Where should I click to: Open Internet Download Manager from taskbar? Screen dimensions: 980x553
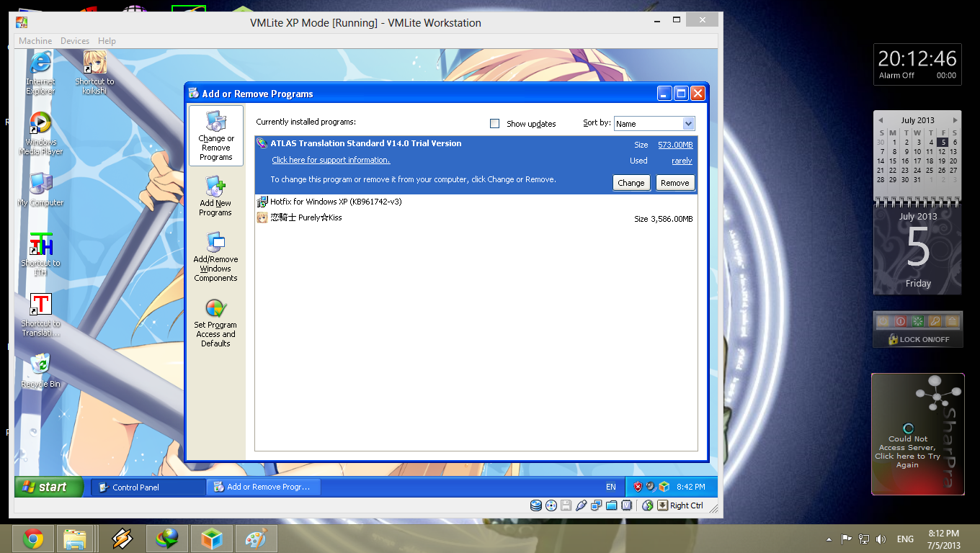coord(167,539)
